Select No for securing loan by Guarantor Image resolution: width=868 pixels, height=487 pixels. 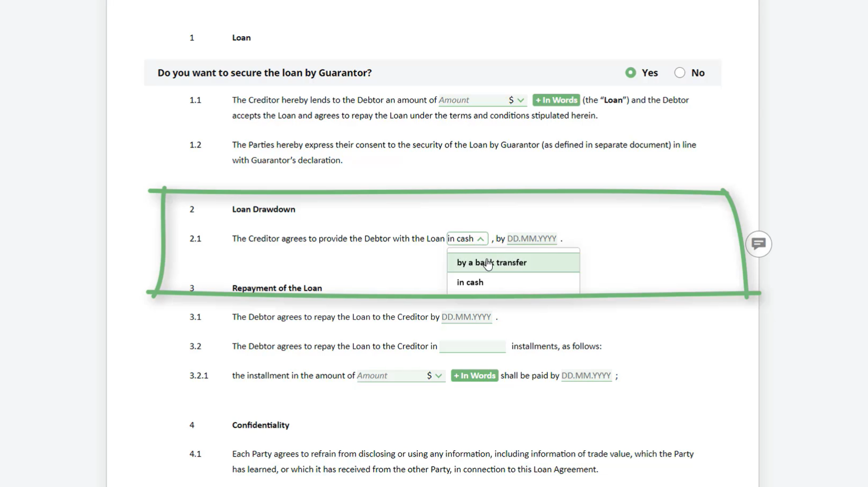click(x=680, y=73)
